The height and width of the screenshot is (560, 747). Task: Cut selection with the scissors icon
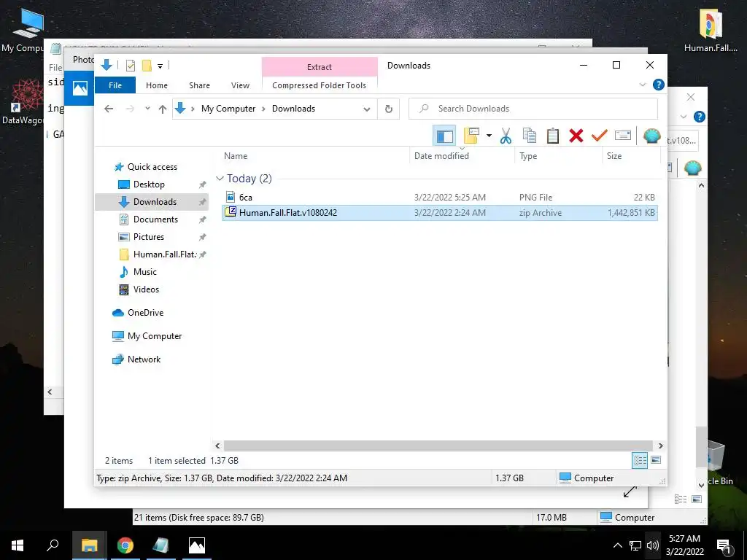506,136
